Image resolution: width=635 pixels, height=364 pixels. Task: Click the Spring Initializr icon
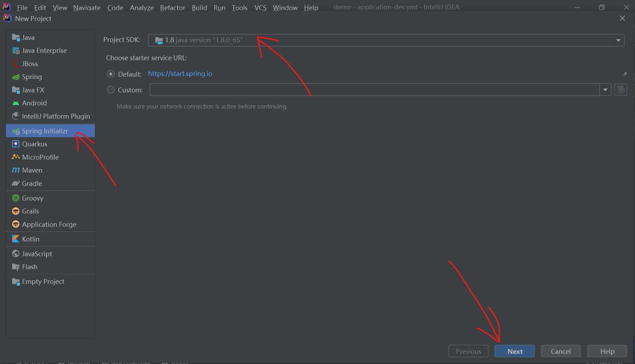click(x=16, y=131)
